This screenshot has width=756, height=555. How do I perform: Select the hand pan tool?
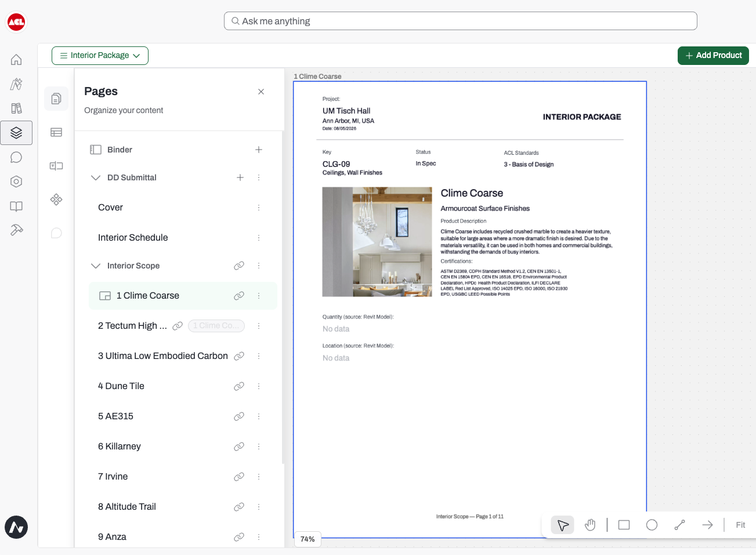590,525
